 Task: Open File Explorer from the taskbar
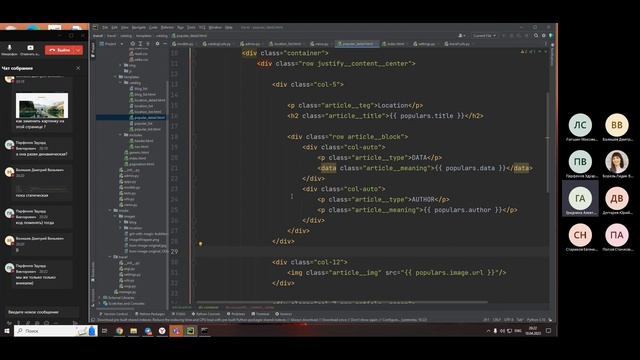coord(133,331)
